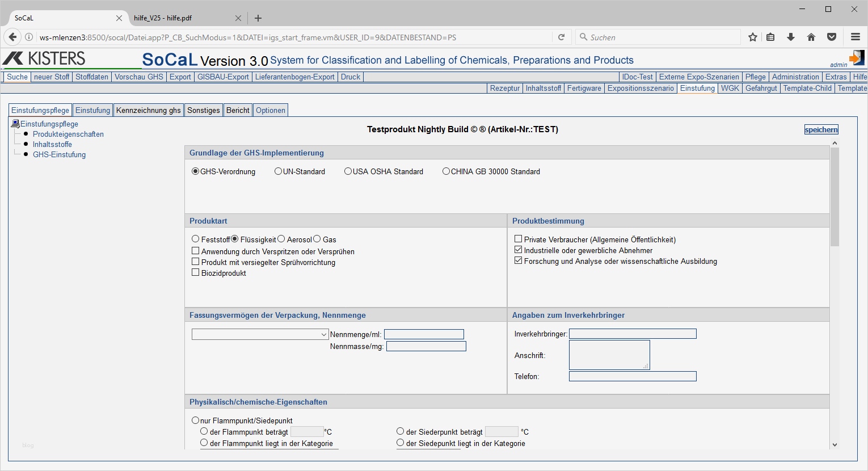Check Produkt mit versiegelter Sprühvorrichtung

[x=196, y=262]
